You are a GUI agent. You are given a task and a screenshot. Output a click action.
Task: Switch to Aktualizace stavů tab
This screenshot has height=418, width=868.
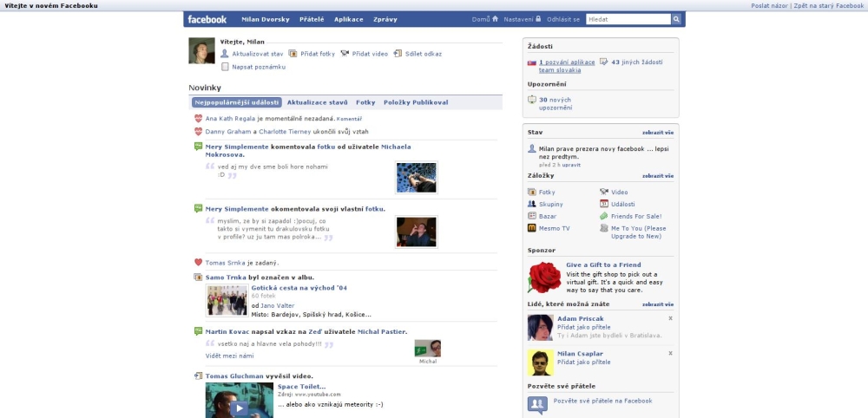click(x=317, y=102)
